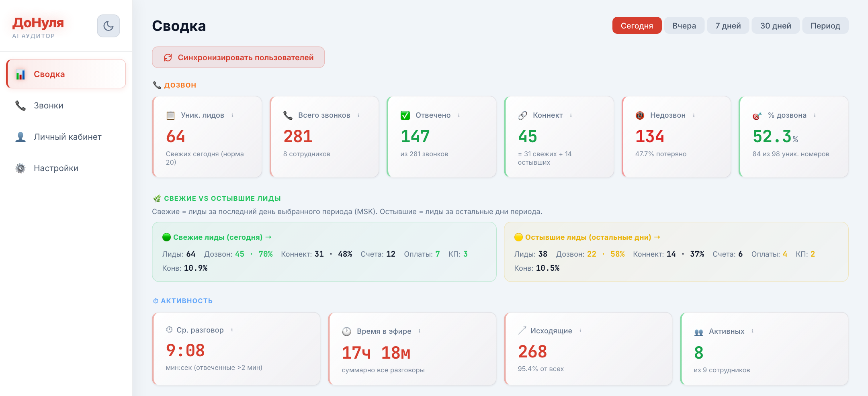Show info tooltip for Уник. лидов
Image resolution: width=868 pixels, height=396 pixels.
coord(232,115)
